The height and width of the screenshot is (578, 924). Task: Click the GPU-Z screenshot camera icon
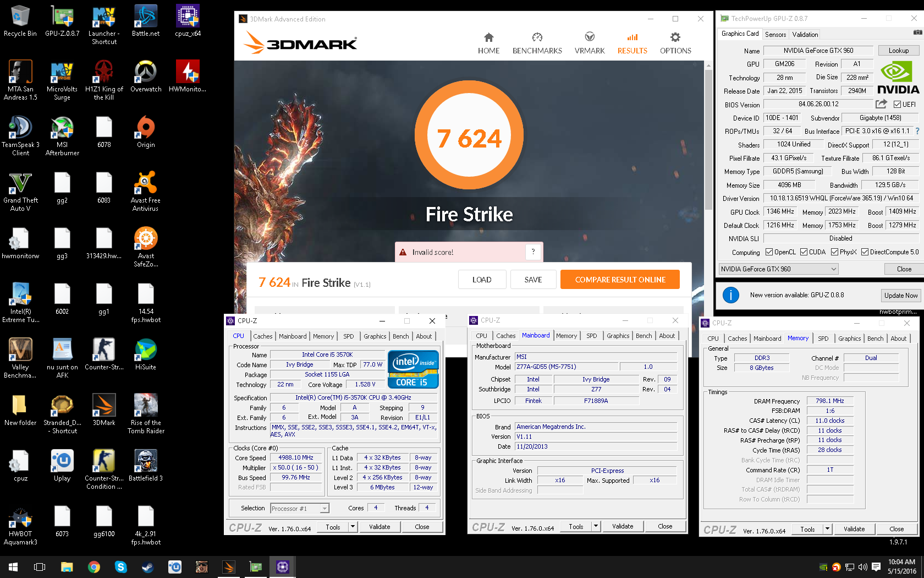[917, 32]
